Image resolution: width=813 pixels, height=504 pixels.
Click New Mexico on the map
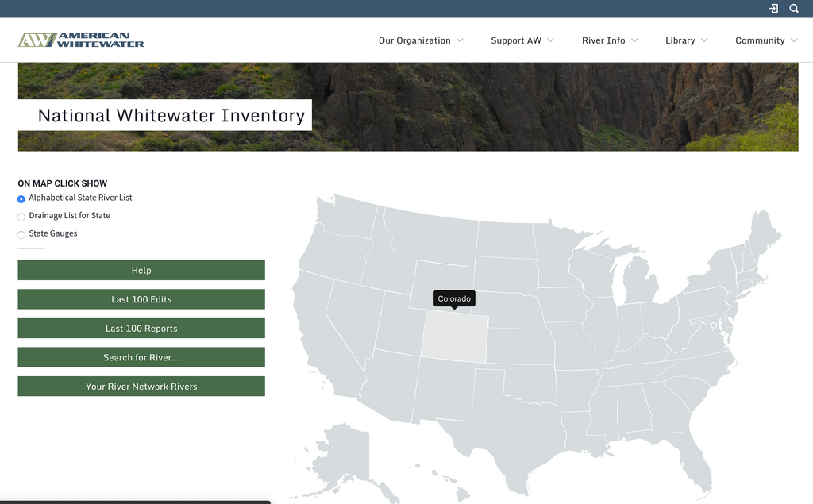[x=445, y=390]
